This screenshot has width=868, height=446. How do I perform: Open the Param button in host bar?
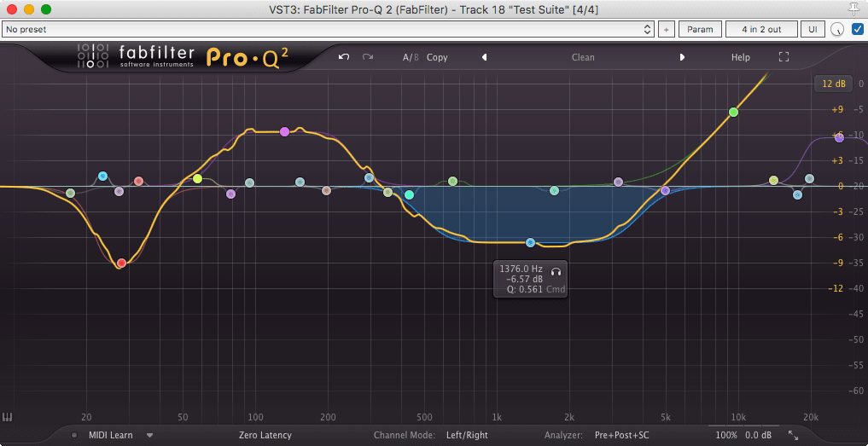[x=700, y=29]
